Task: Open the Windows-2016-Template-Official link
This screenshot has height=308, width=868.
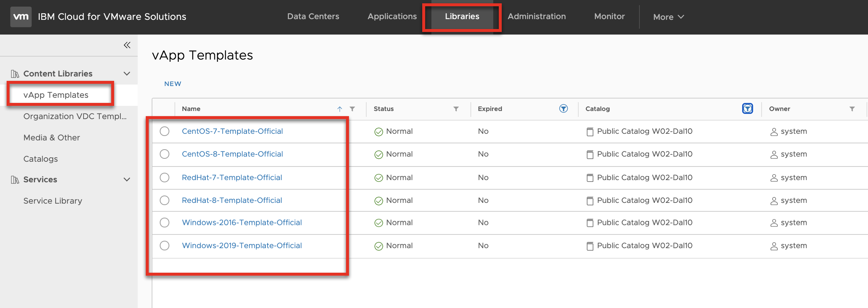Action: pyautogui.click(x=241, y=222)
